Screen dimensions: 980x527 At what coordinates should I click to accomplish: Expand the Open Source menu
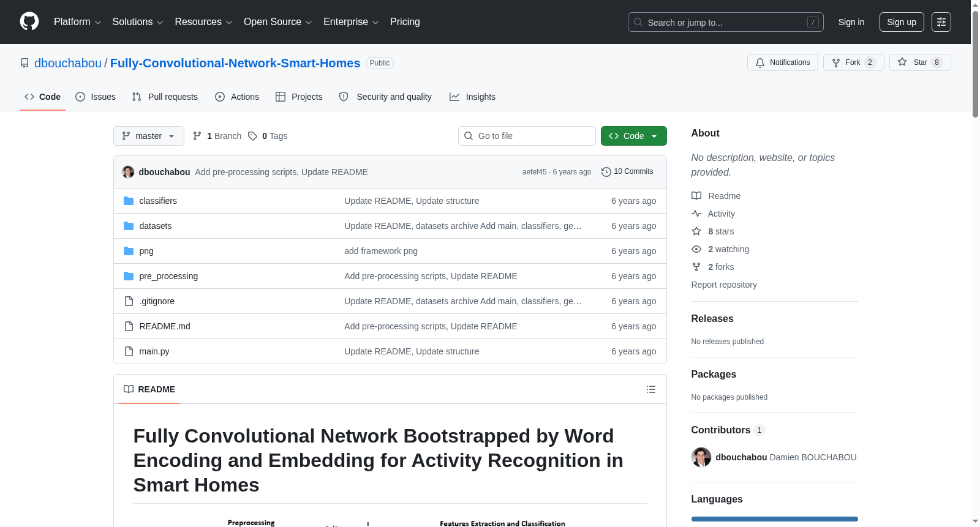[x=278, y=22]
